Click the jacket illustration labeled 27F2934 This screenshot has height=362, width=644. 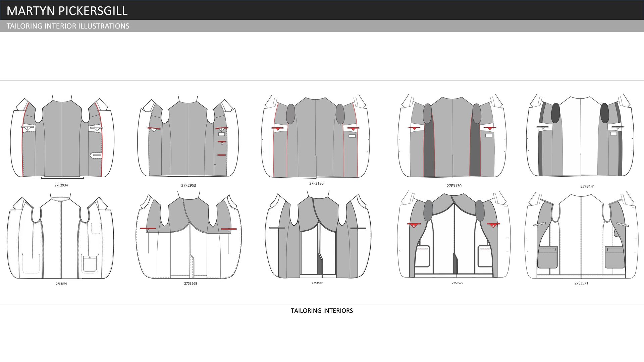pos(62,137)
